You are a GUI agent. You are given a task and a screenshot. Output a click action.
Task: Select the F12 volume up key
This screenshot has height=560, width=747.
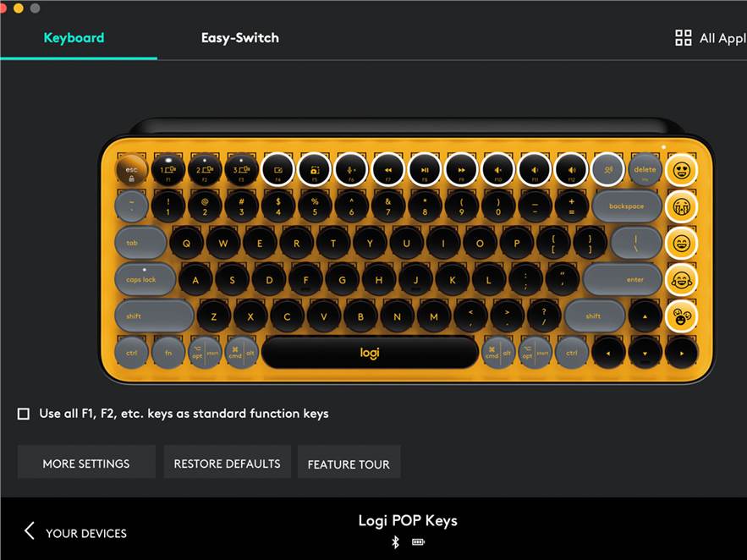coord(571,169)
